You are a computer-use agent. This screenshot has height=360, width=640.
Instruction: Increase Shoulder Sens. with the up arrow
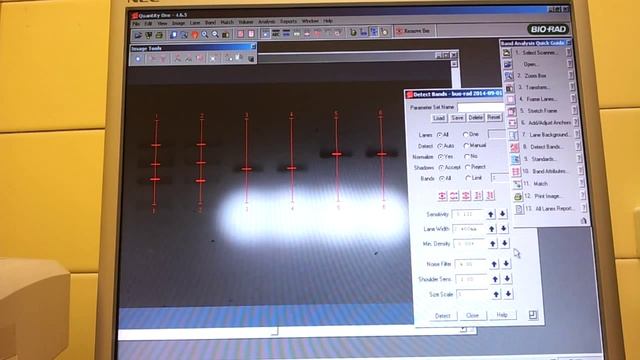coord(495,279)
